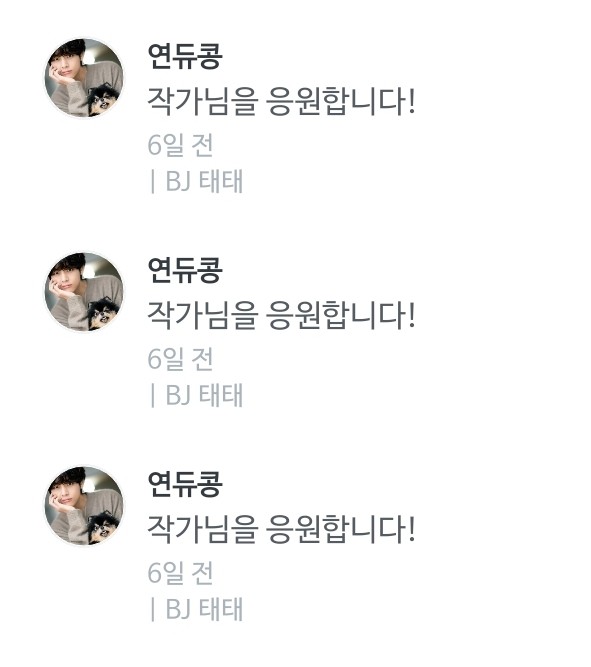
Task: Click the 6일 전 timestamp on middle comment
Action: click(180, 359)
